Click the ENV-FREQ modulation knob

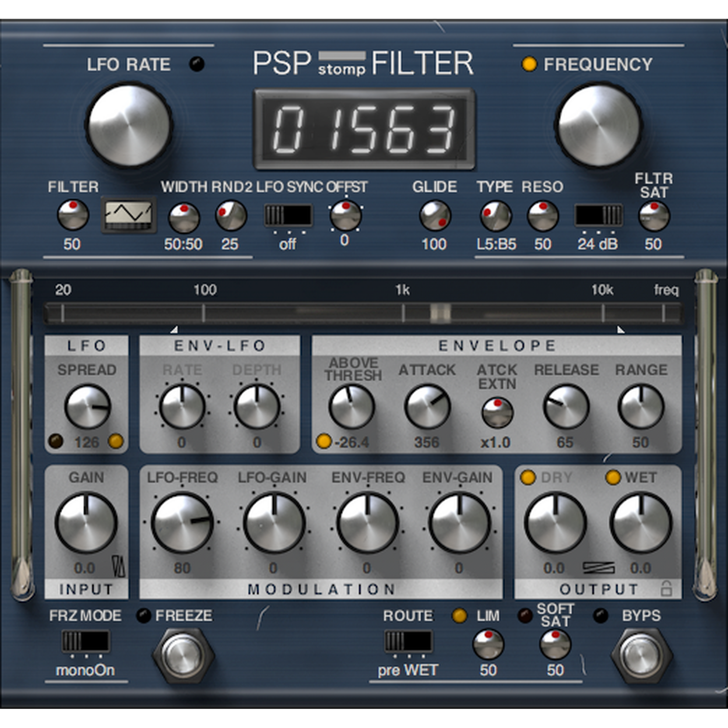point(367,523)
